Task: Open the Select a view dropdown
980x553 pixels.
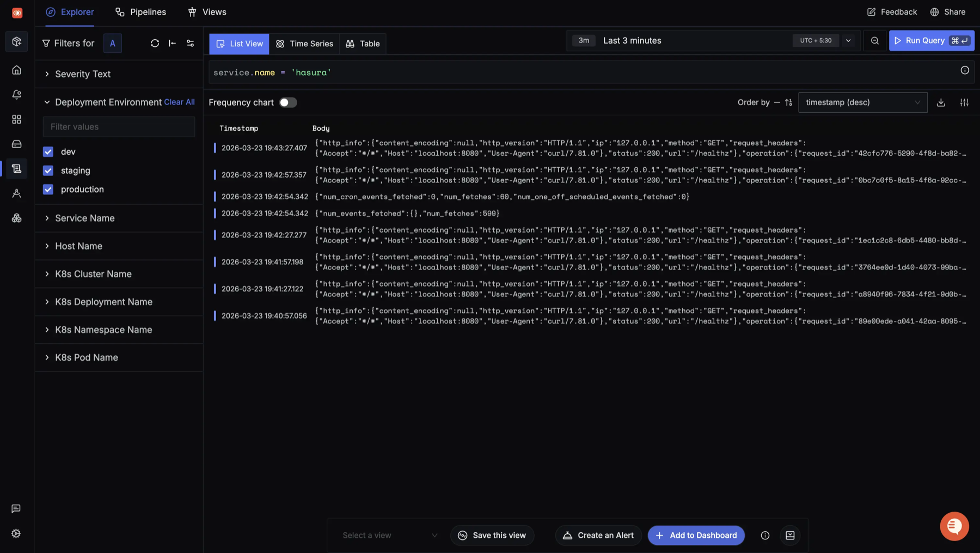Action: (x=390, y=536)
